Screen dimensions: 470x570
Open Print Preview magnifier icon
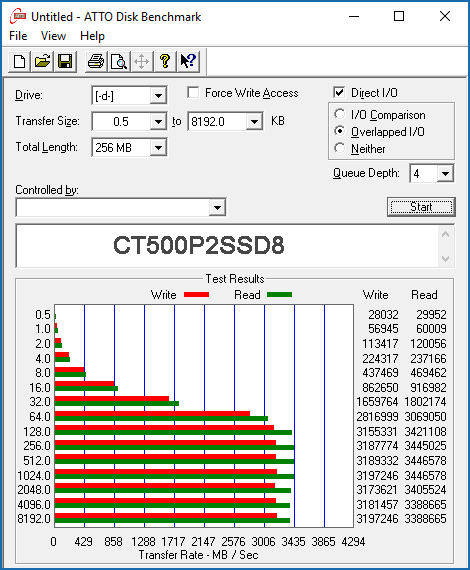(x=119, y=61)
